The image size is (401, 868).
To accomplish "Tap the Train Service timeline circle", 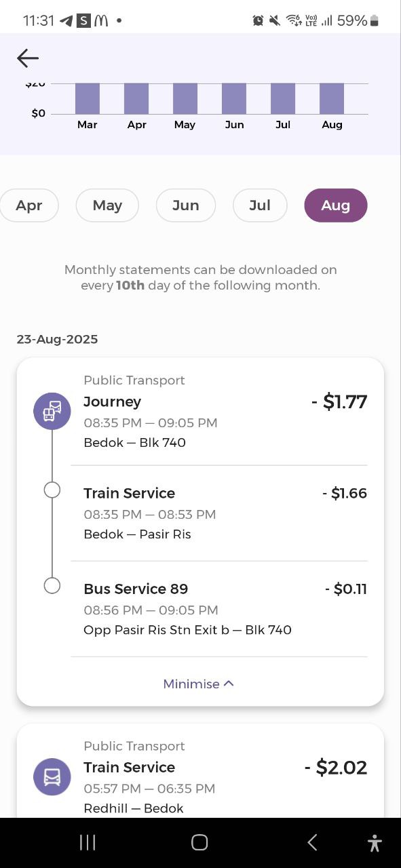I will (52, 490).
